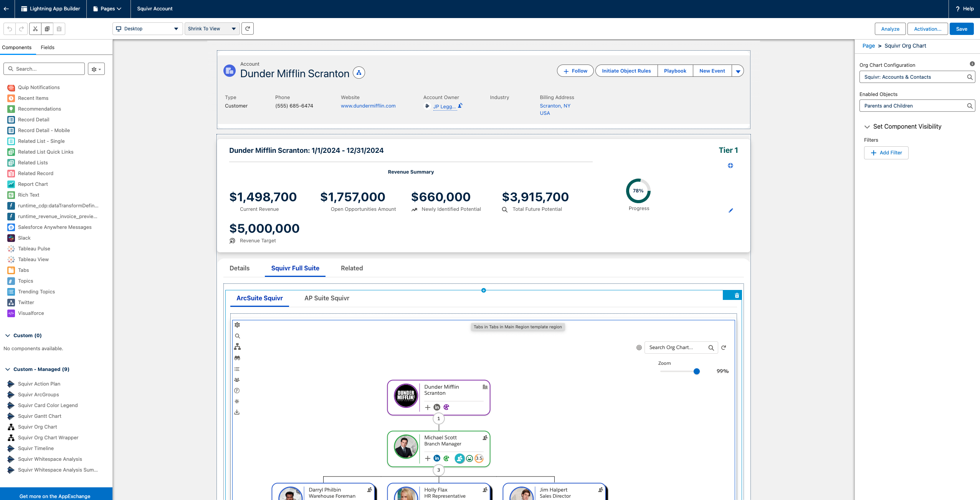
Task: Click the Help button in the header
Action: pos(965,8)
